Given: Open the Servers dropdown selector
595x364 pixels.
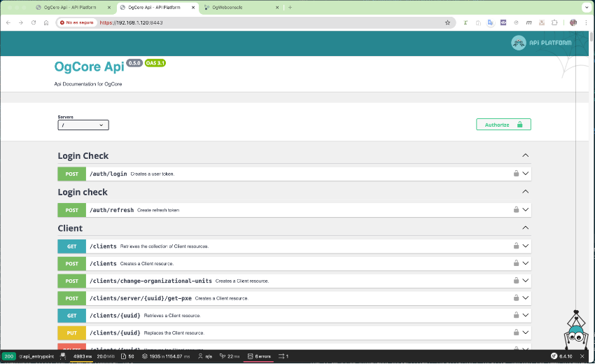Looking at the screenshot, I should (83, 125).
